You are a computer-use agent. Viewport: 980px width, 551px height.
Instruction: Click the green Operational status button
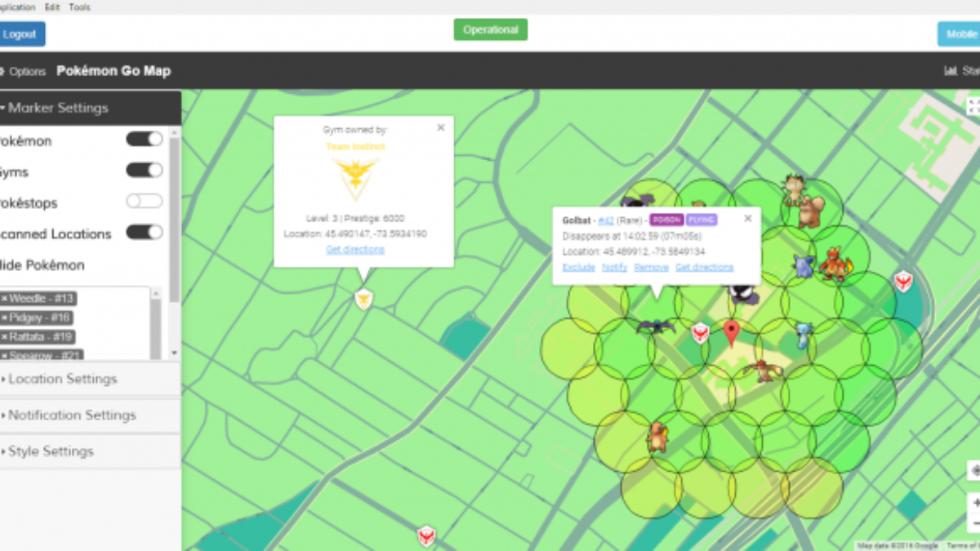tap(491, 29)
